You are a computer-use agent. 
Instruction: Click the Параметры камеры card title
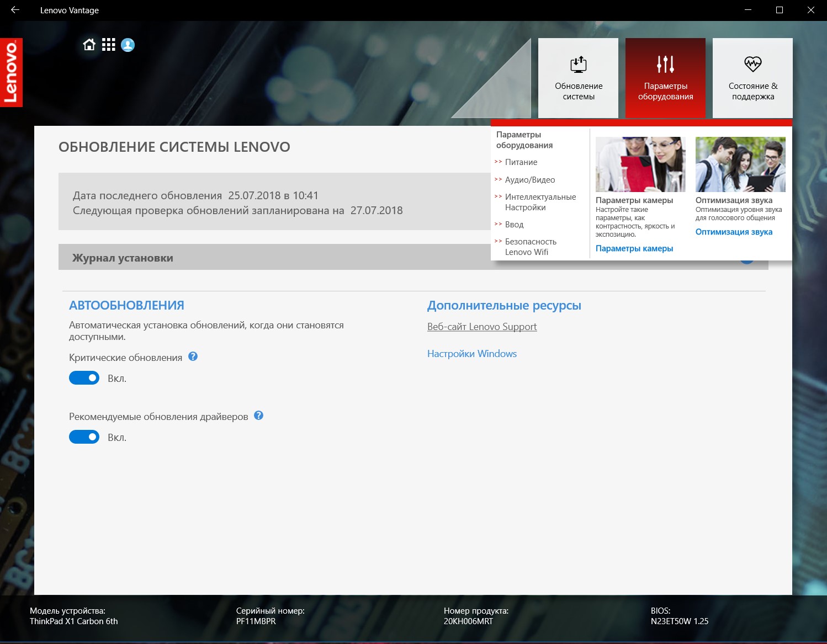point(634,200)
